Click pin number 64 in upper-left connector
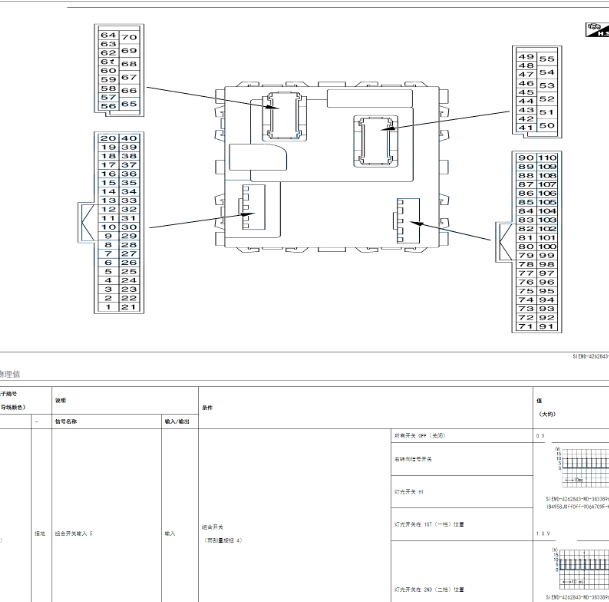The image size is (609, 602). pos(108,35)
